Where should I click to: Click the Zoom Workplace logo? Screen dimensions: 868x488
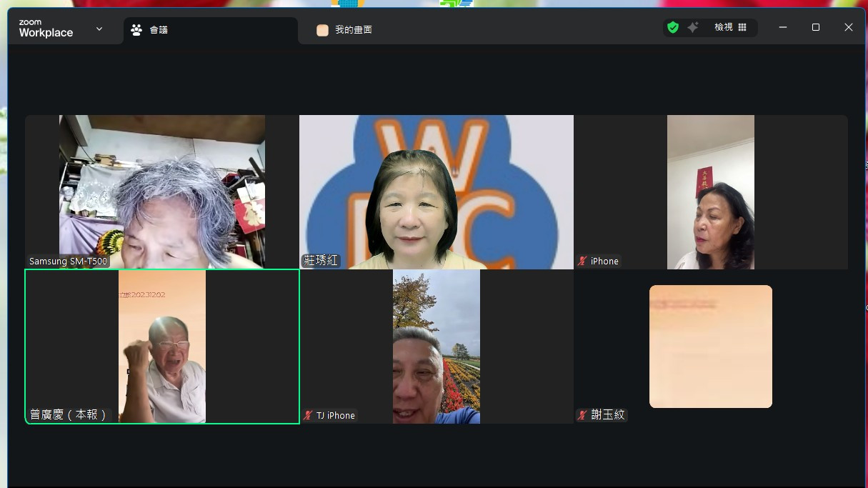pos(46,29)
